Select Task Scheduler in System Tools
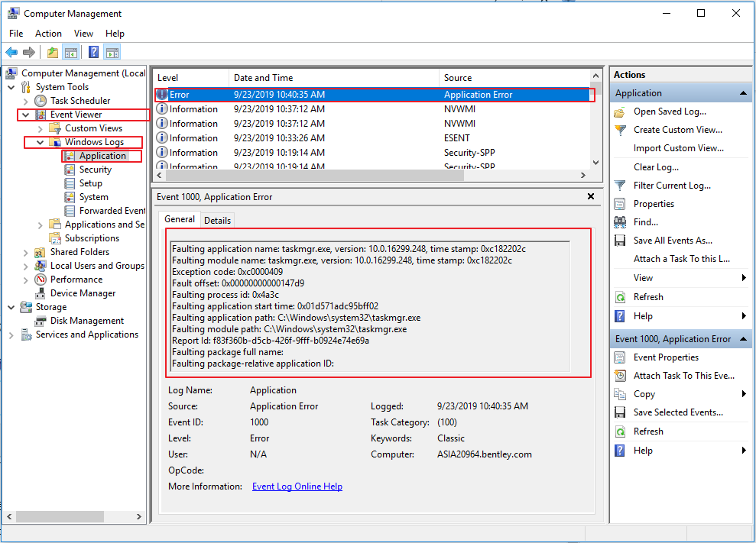 pos(79,101)
